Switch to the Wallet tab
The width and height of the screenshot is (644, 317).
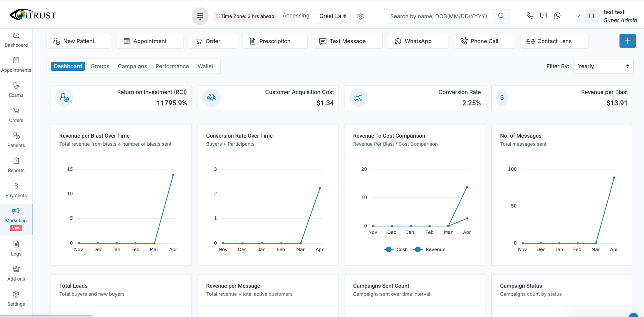click(205, 66)
